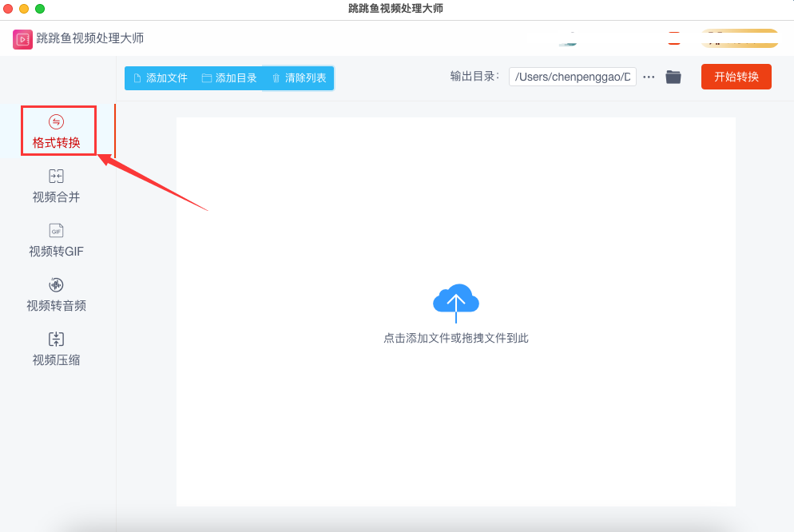Click the three-dot browse output directory button
The width and height of the screenshot is (794, 532).
tap(649, 77)
